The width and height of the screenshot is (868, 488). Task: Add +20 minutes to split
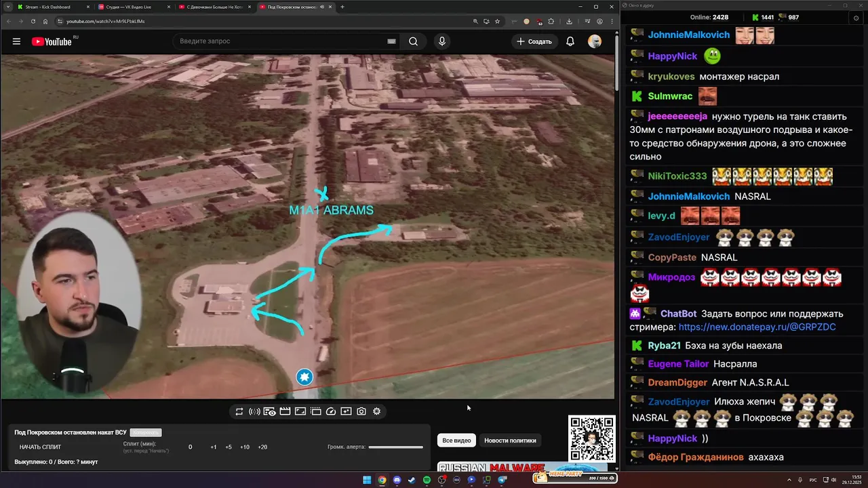click(x=262, y=447)
